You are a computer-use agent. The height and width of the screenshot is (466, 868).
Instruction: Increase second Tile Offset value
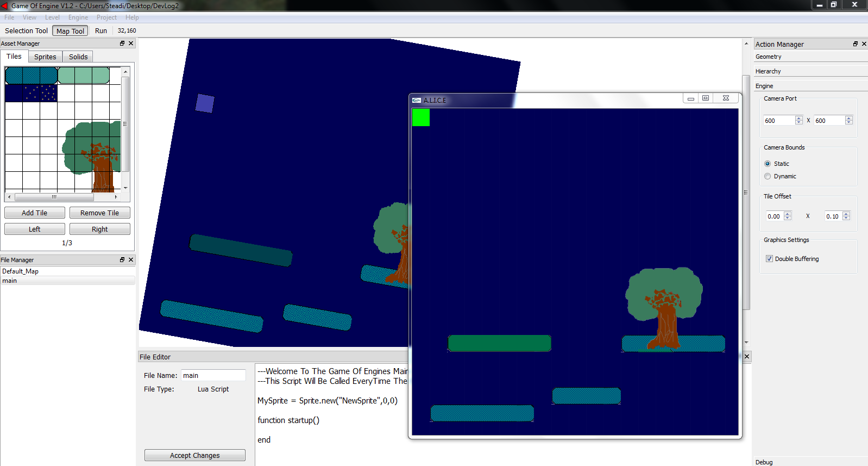(846, 214)
